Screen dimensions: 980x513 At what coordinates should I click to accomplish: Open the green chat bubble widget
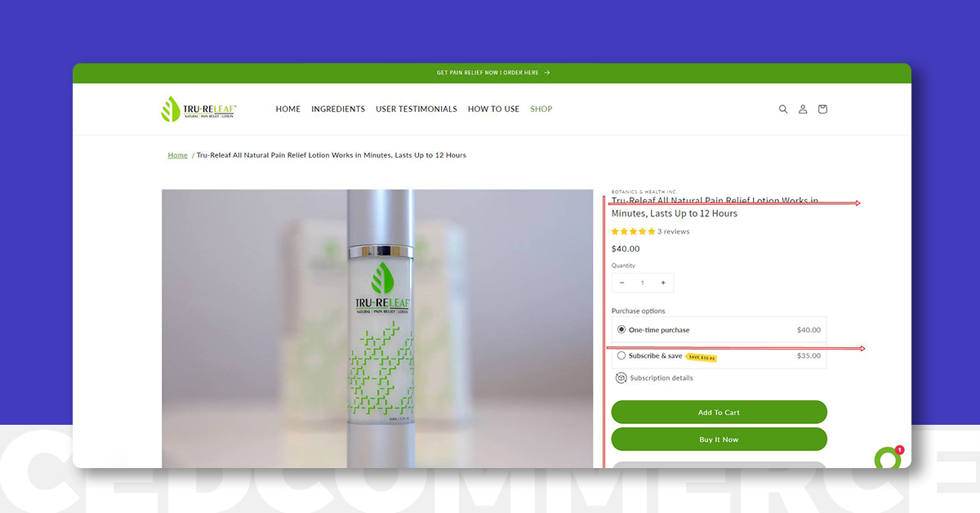click(x=887, y=459)
